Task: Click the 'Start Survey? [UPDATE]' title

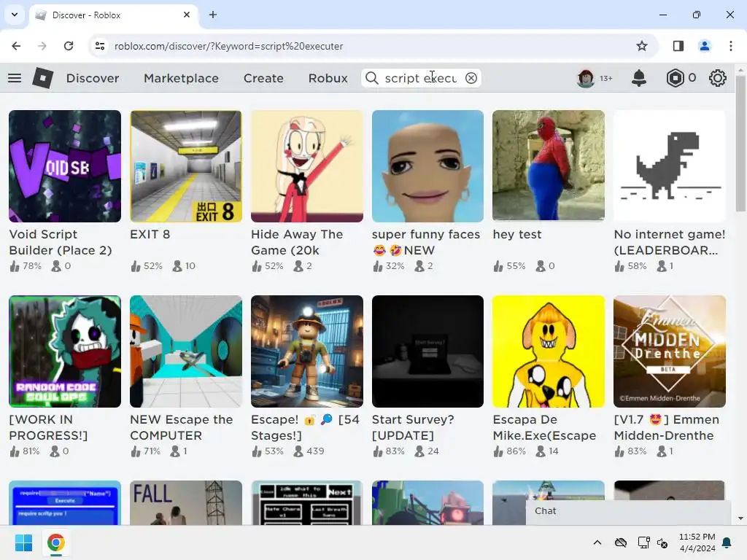Action: 413,427
